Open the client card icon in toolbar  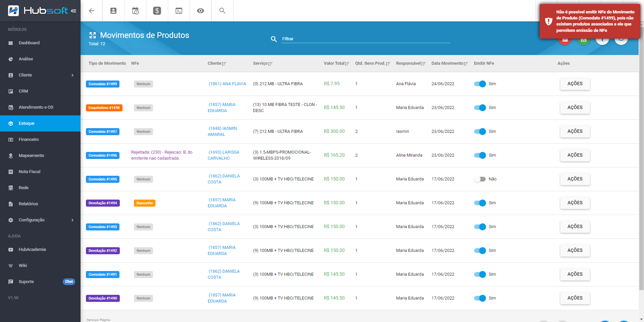(x=113, y=11)
